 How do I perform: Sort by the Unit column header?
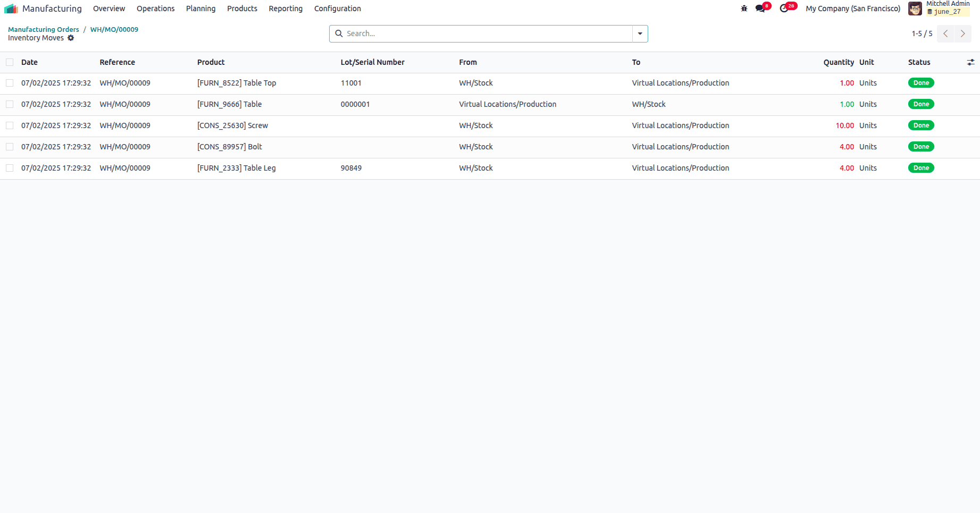pyautogui.click(x=867, y=62)
